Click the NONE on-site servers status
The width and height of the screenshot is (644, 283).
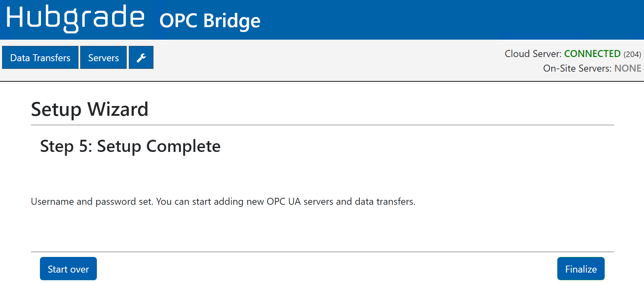coord(627,68)
